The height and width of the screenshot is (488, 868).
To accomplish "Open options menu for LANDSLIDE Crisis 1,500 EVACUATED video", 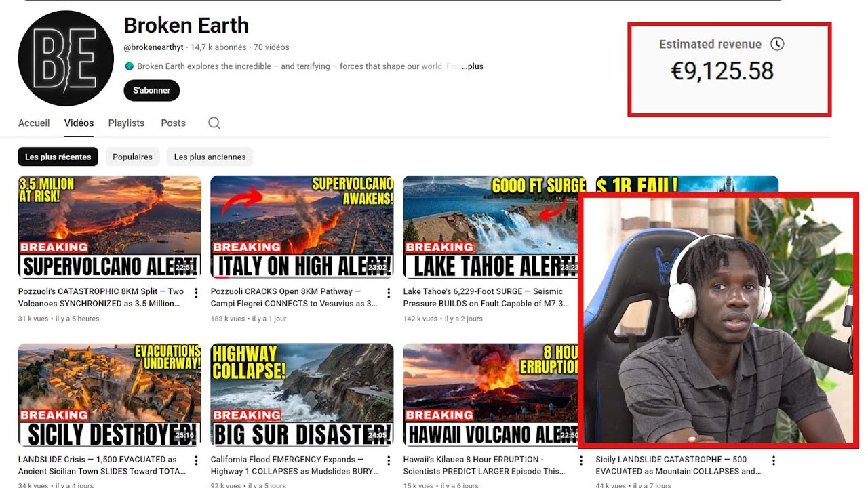I will click(x=196, y=461).
